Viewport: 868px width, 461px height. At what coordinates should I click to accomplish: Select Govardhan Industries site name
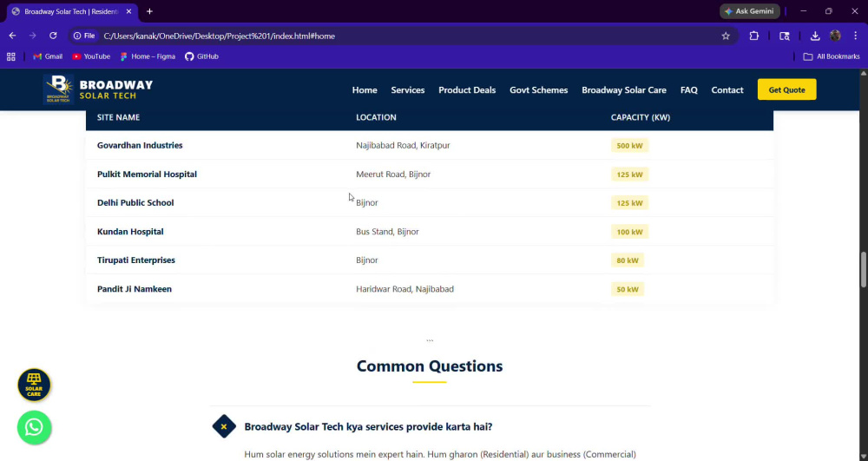pyautogui.click(x=140, y=145)
